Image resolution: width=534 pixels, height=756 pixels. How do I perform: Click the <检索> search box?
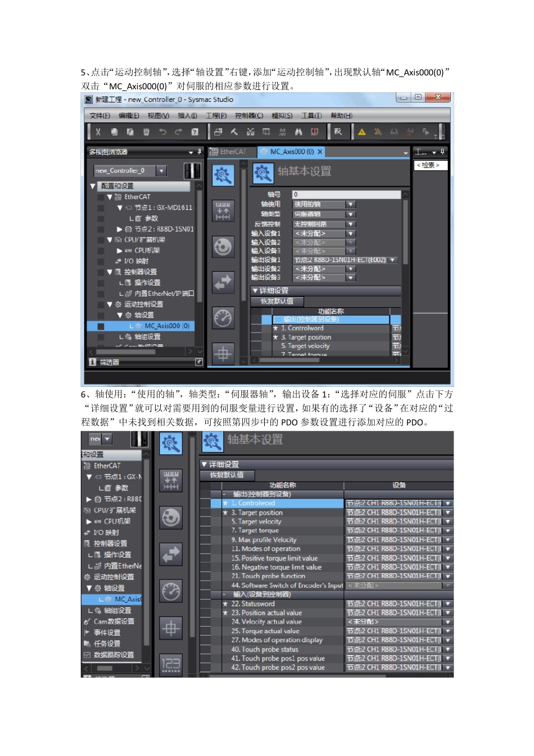point(431,165)
